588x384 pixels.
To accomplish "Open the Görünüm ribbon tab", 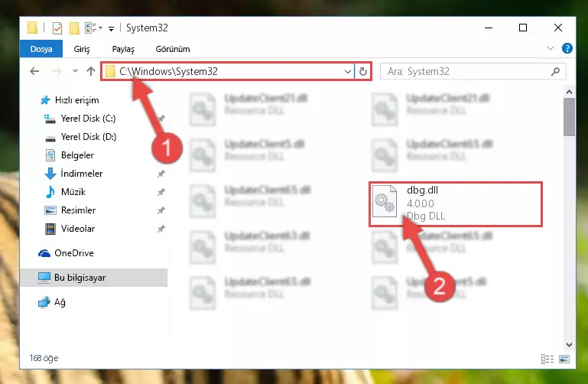I will [173, 49].
